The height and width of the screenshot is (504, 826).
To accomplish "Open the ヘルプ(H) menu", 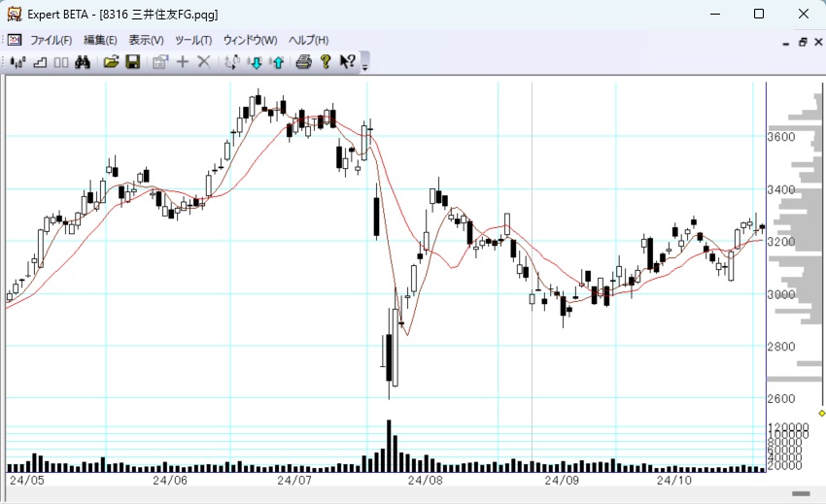I will [308, 40].
